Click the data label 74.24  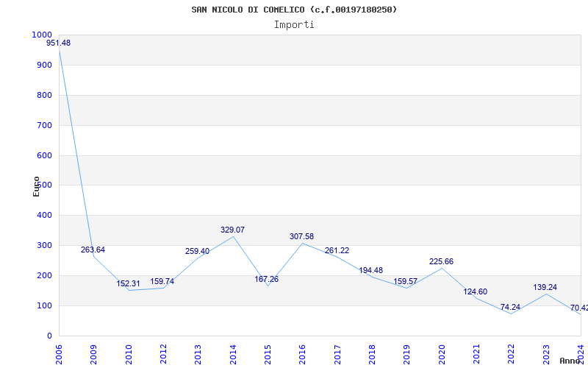tap(510, 307)
